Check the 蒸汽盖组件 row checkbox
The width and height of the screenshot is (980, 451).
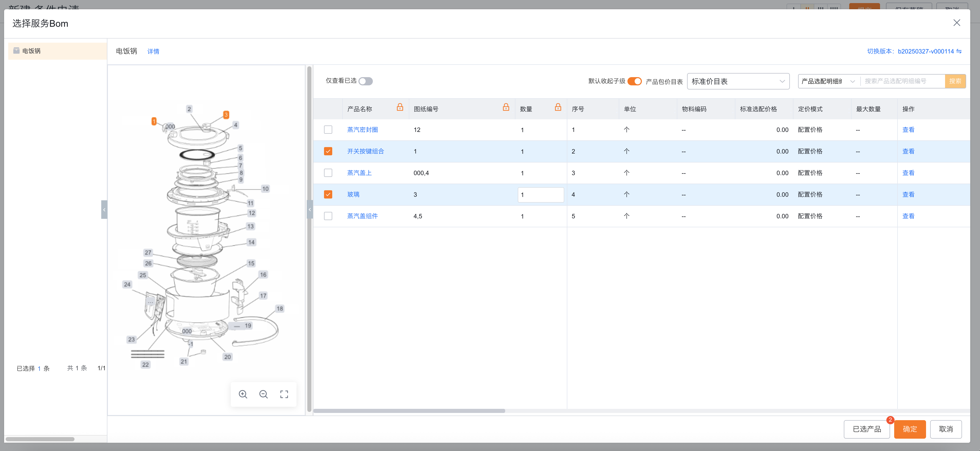pos(328,216)
